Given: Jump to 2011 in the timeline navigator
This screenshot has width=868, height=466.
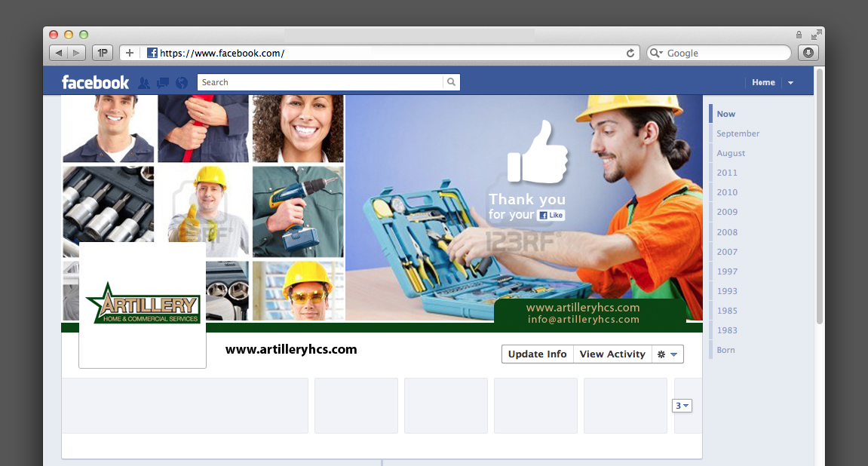Looking at the screenshot, I should pyautogui.click(x=727, y=173).
